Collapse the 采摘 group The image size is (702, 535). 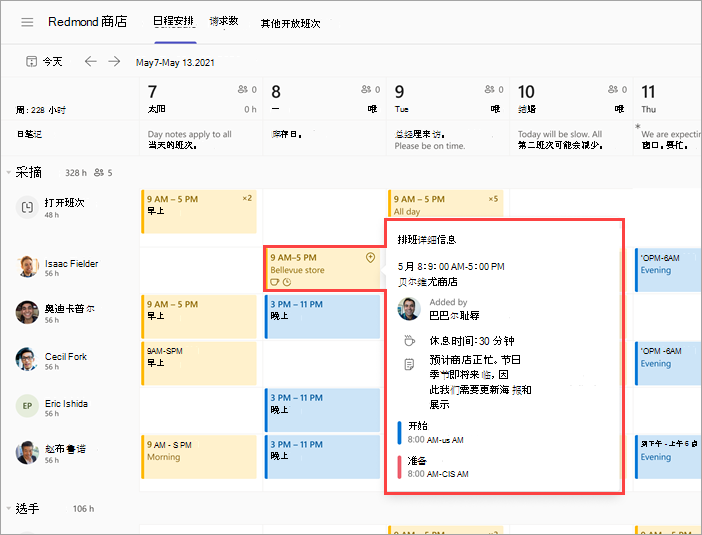click(8, 172)
